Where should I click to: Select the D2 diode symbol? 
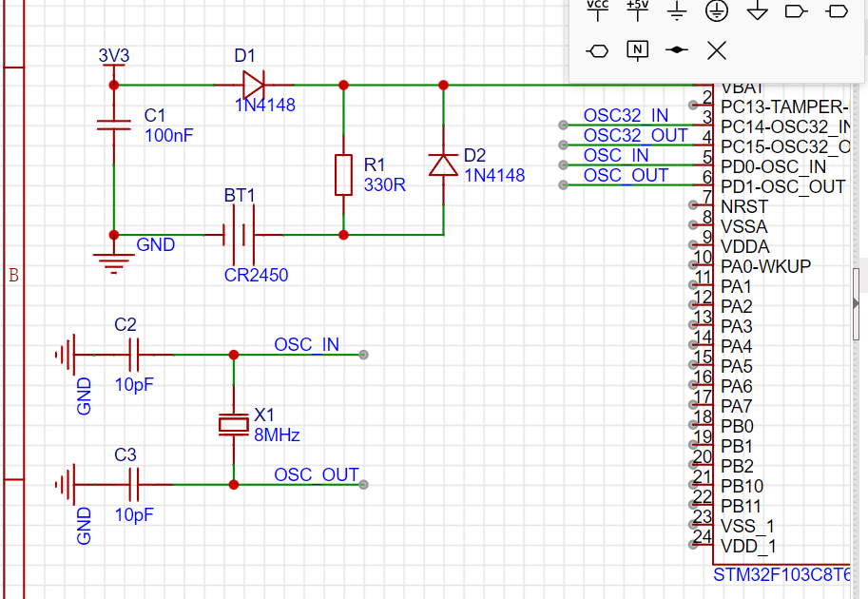(x=443, y=165)
